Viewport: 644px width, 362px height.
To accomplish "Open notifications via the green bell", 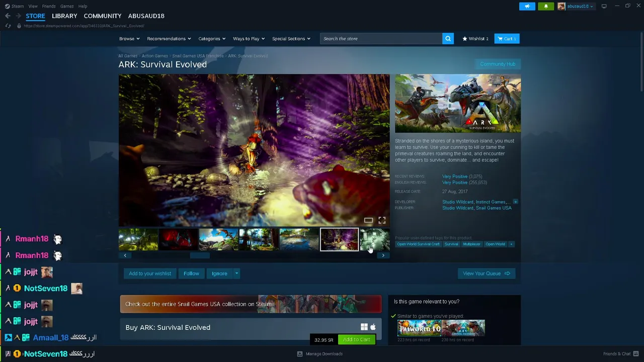I will [x=546, y=6].
